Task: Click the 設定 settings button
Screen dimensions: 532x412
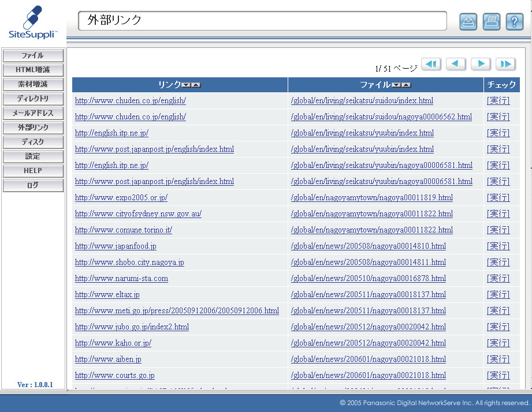Action: [33, 156]
